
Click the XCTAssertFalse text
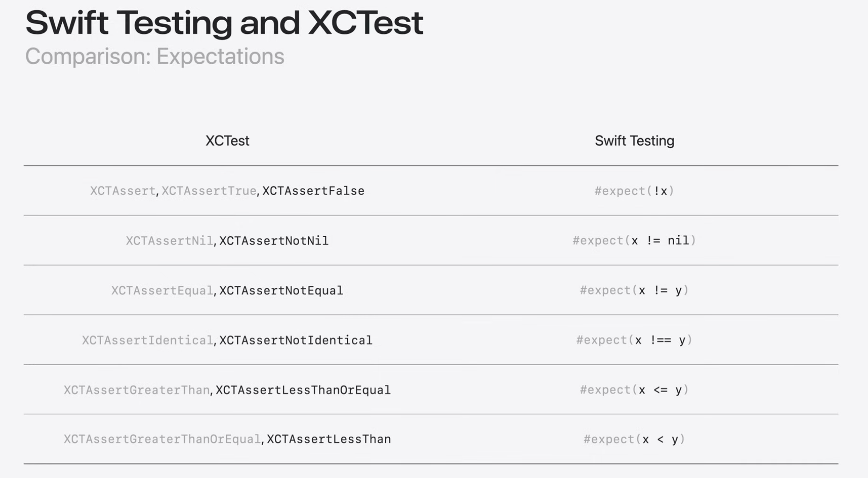tap(313, 191)
